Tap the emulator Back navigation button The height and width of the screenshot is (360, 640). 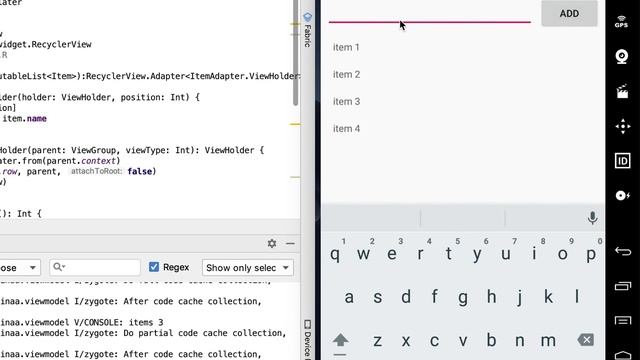tap(623, 251)
